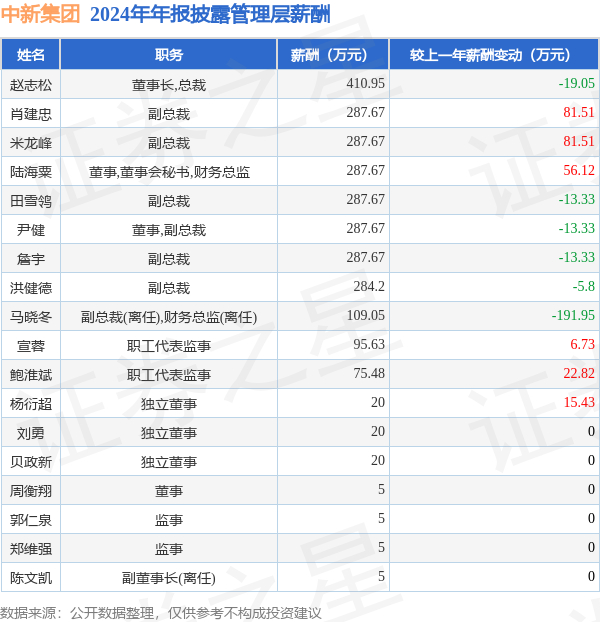Select the change value -191.95
This screenshot has width=600, height=622.
(573, 315)
